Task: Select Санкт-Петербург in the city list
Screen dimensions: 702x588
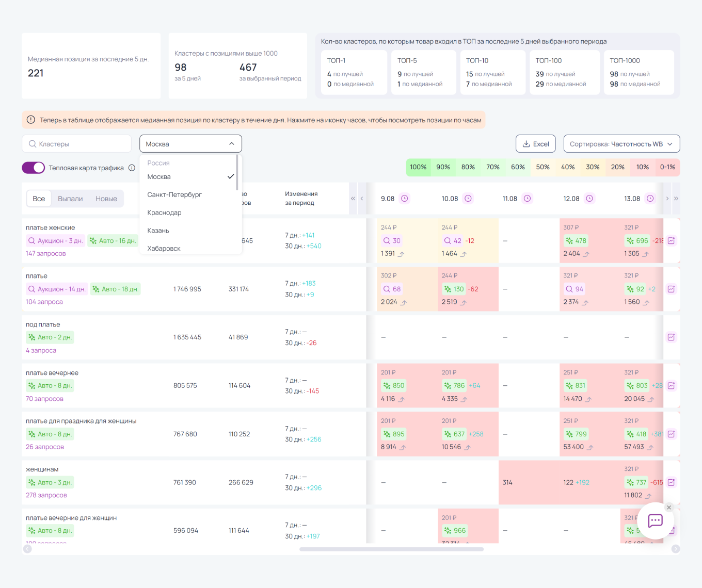Action: (x=174, y=195)
